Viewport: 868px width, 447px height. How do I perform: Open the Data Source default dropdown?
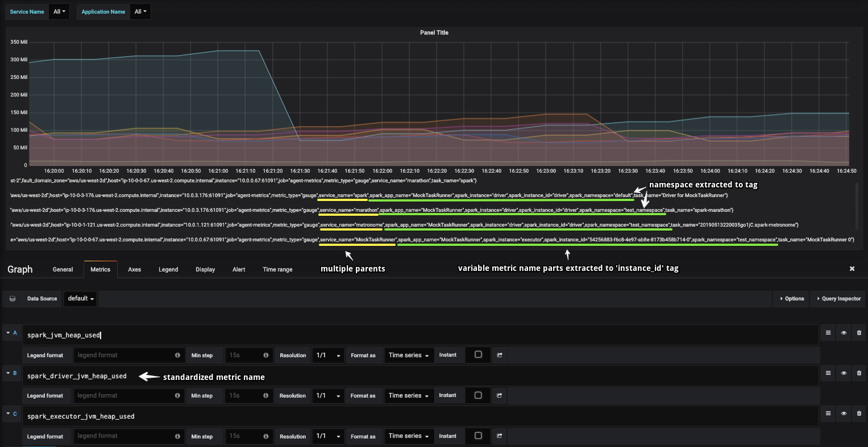tap(81, 298)
